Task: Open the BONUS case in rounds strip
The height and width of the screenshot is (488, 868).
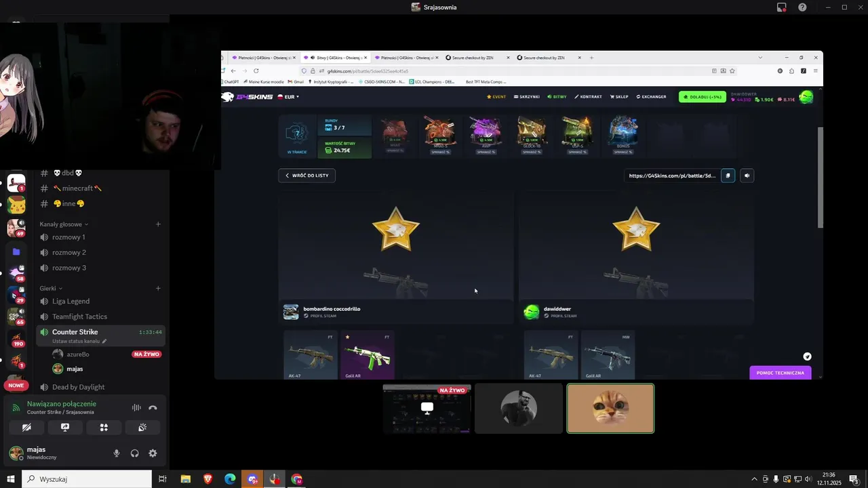Action: 623,136
